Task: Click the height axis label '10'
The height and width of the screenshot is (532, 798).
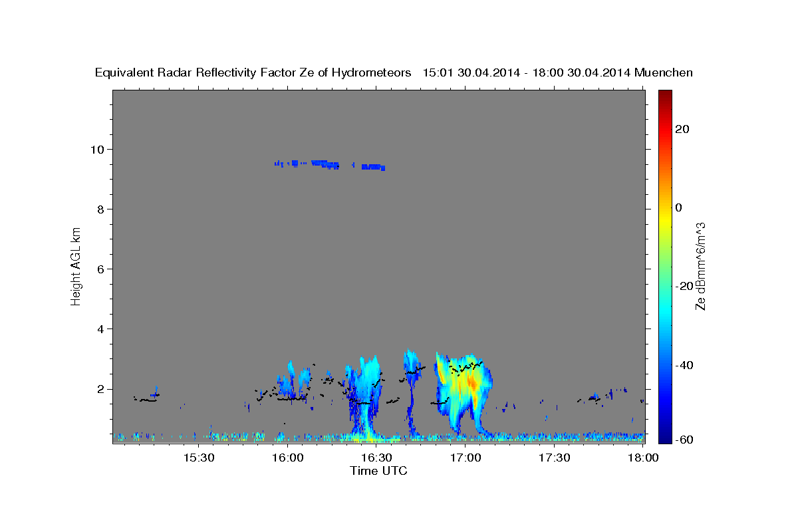Action: tap(98, 149)
